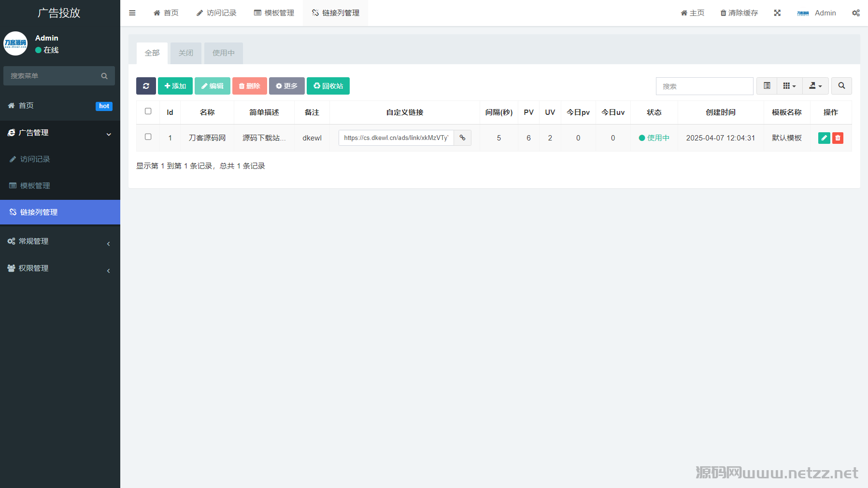Click the 编辑 button in the toolbar
The width and height of the screenshot is (868, 488).
click(213, 86)
